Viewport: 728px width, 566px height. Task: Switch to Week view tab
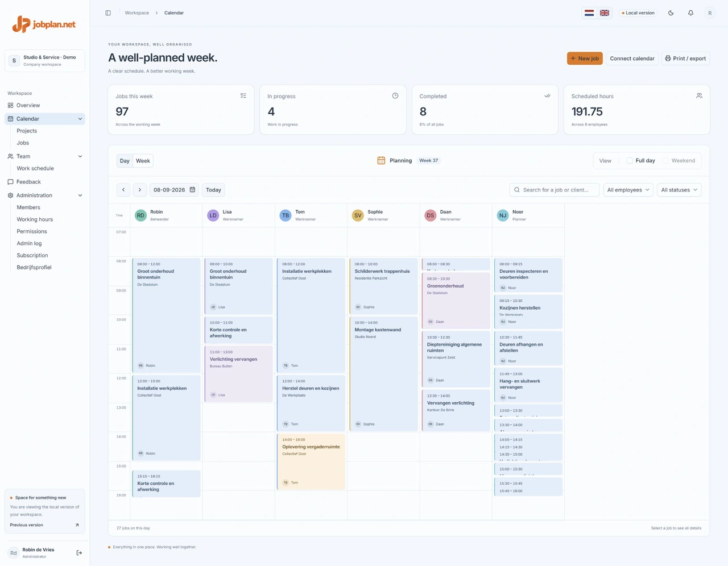pyautogui.click(x=143, y=161)
